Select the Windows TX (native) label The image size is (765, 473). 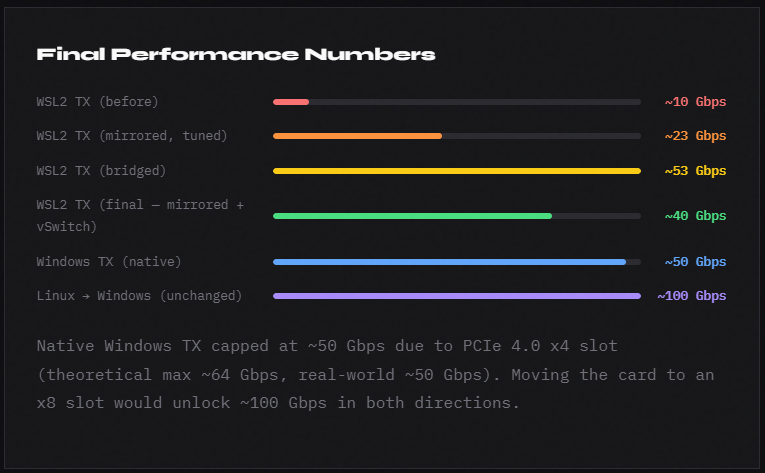coord(108,262)
